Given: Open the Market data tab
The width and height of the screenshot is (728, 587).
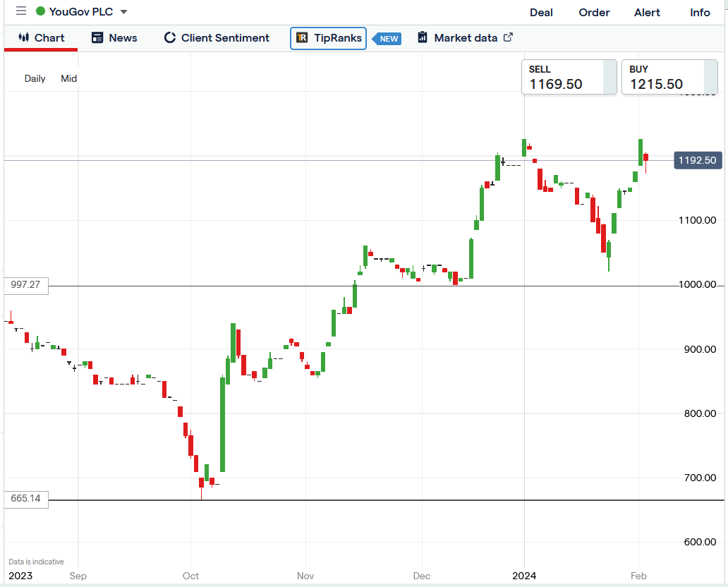Looking at the screenshot, I should [465, 38].
